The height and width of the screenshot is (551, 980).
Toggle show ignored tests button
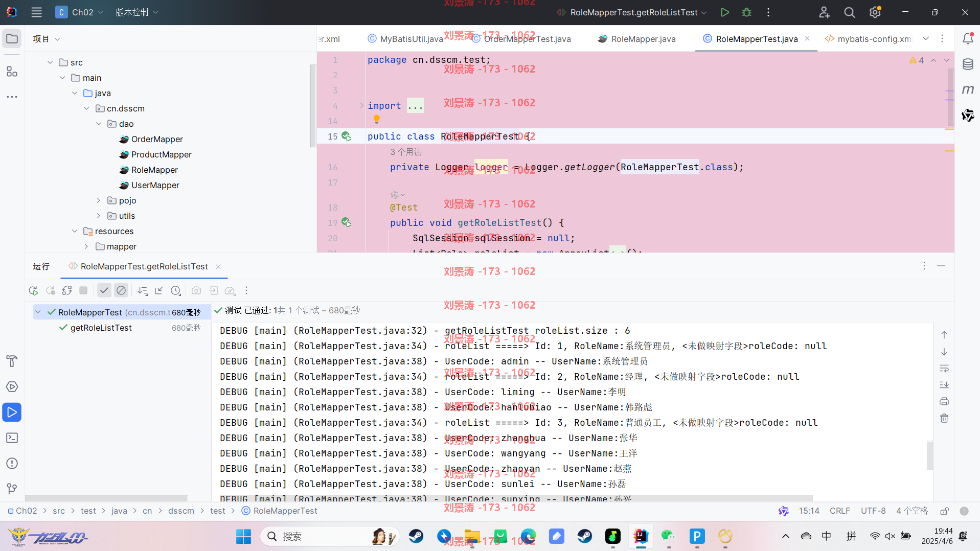(x=121, y=291)
